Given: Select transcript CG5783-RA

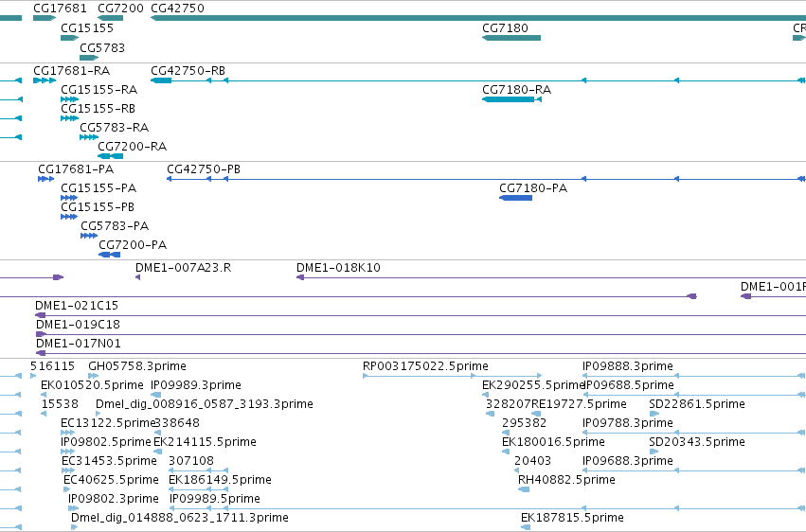Looking at the screenshot, I should pos(89,137).
